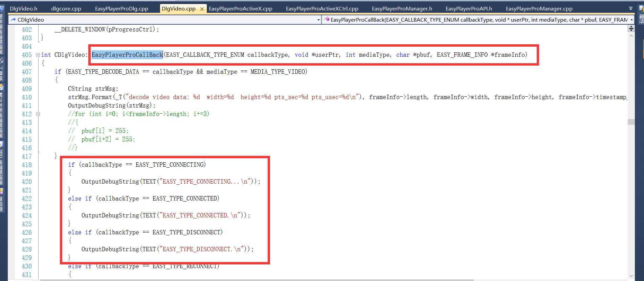Screen dimensions: 644x281
Task: Expand the member function dropdown arrow
Action: (x=631, y=20)
